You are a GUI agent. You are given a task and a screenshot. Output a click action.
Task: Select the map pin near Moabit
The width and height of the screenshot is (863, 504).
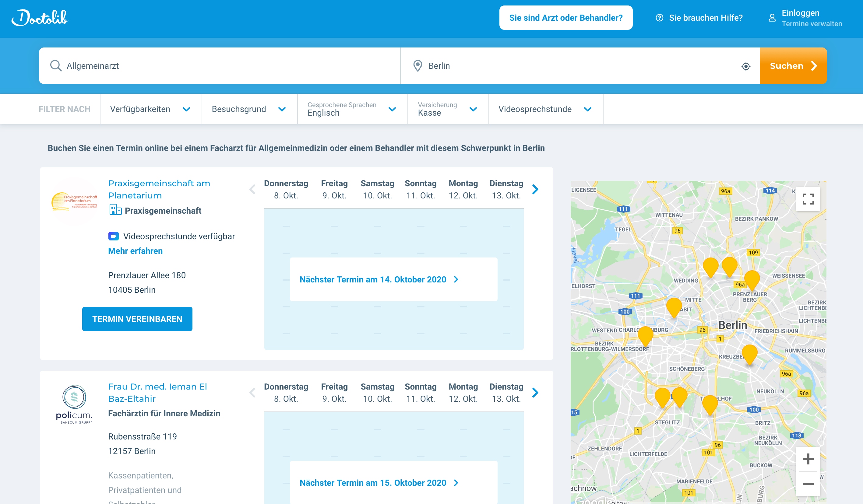click(674, 307)
